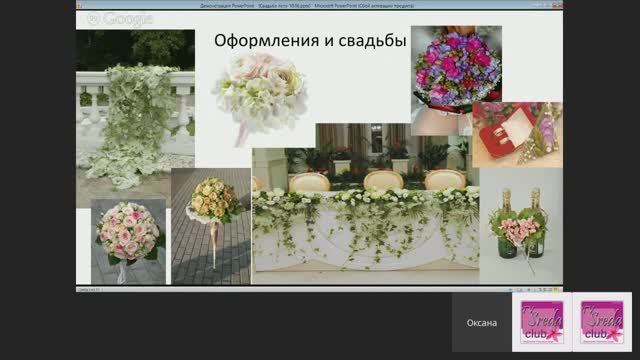Select the Sreda club thumbnail beside Оксана
The image size is (640, 360).
tap(542, 322)
